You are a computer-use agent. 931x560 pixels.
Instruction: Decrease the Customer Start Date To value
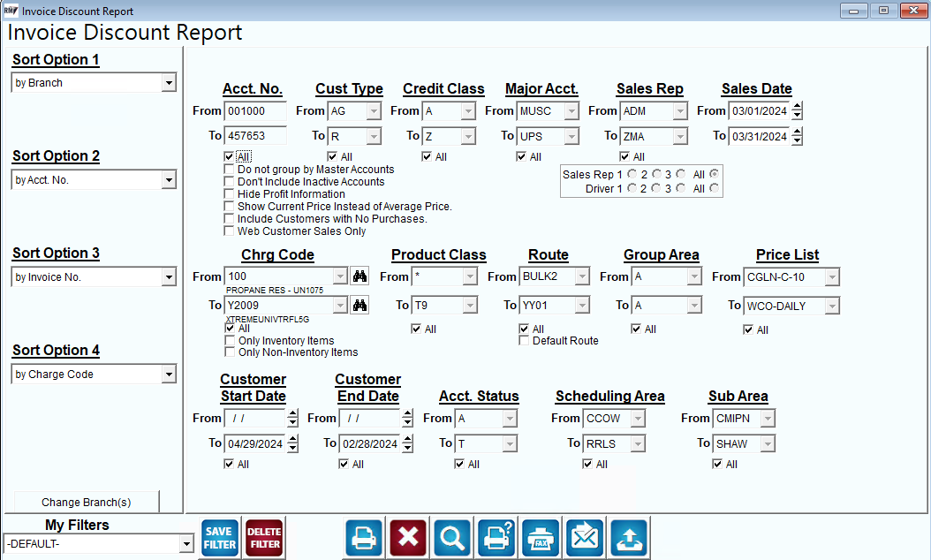click(x=292, y=448)
